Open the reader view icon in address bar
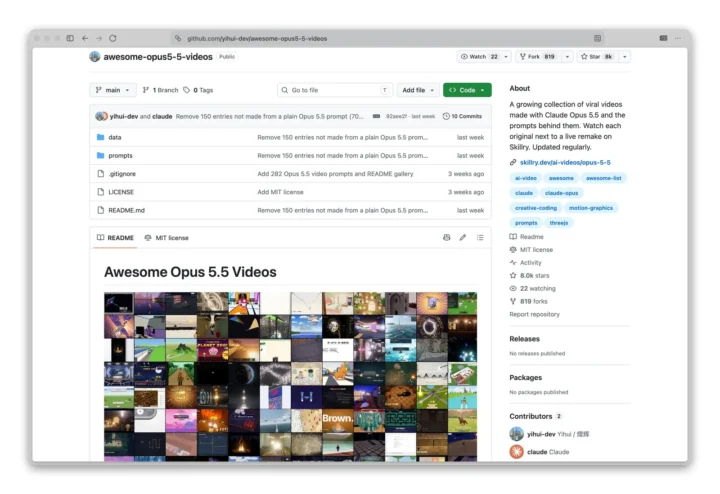 click(x=597, y=38)
